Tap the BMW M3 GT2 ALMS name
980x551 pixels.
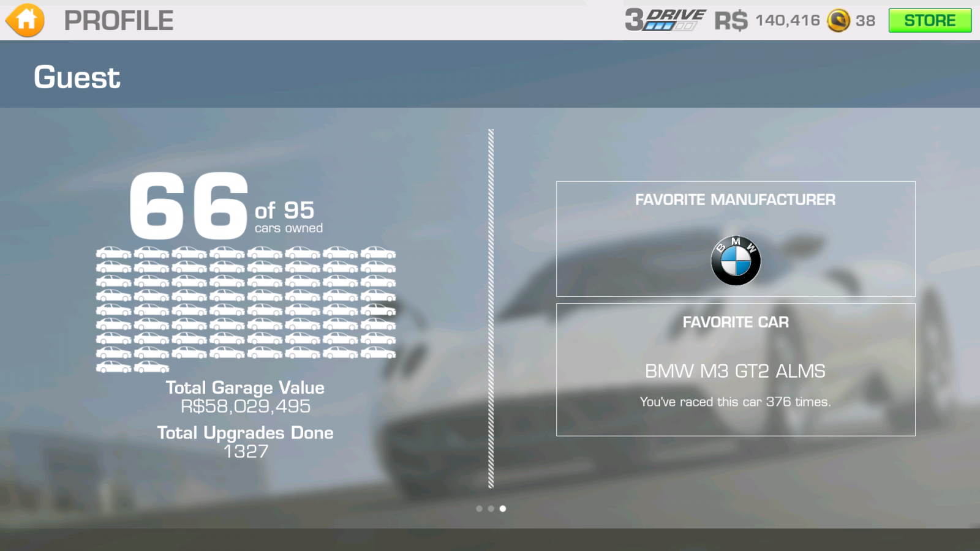(x=736, y=371)
